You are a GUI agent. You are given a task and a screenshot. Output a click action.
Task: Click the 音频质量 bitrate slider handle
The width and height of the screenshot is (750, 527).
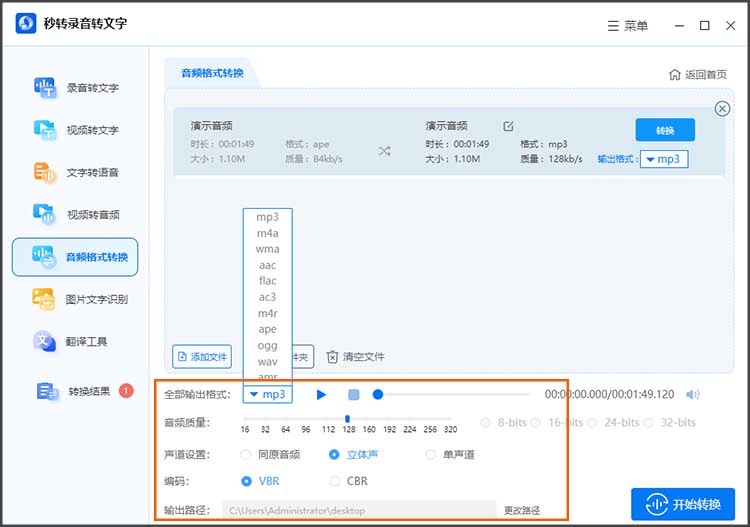[347, 419]
